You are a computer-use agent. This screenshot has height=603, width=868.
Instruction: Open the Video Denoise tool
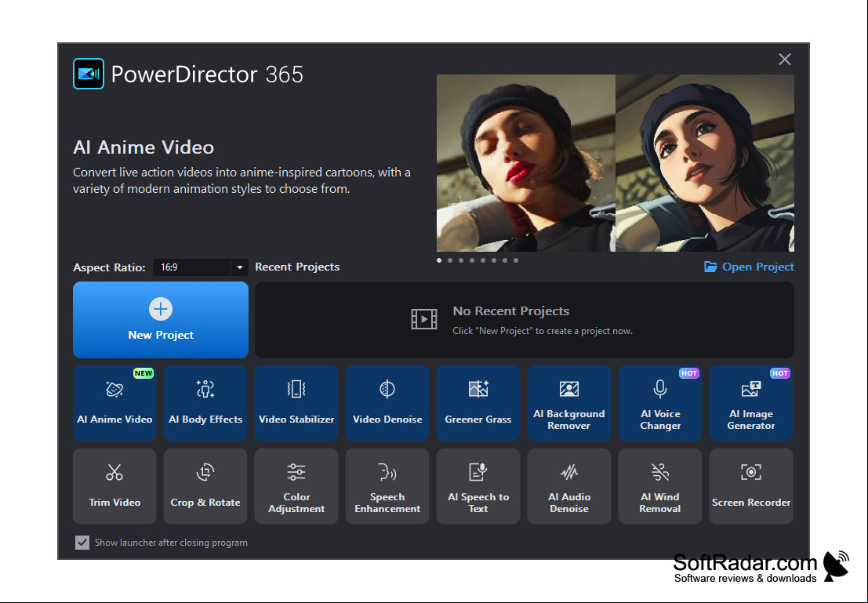[x=387, y=402]
